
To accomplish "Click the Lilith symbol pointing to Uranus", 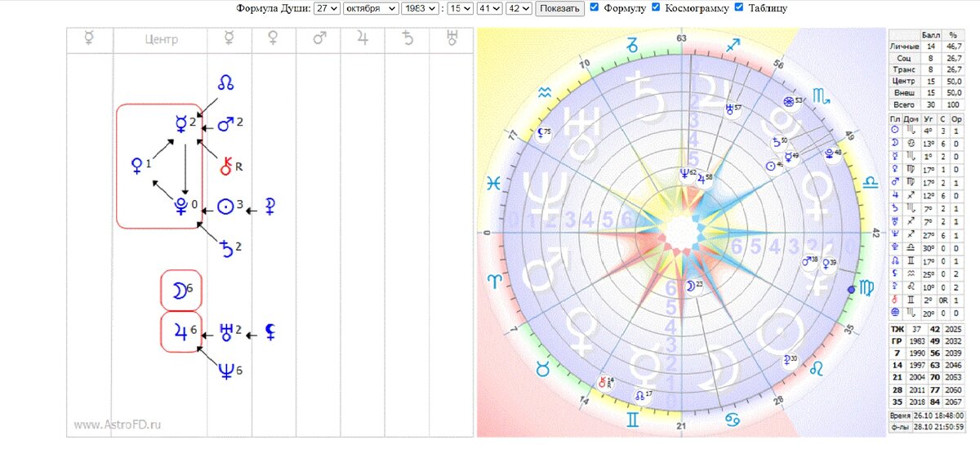I will pos(269,331).
